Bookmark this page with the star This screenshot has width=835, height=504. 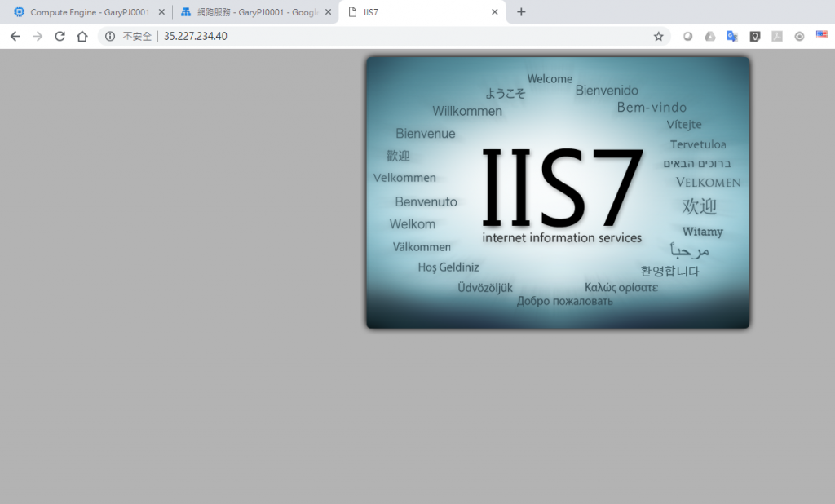[x=659, y=36]
